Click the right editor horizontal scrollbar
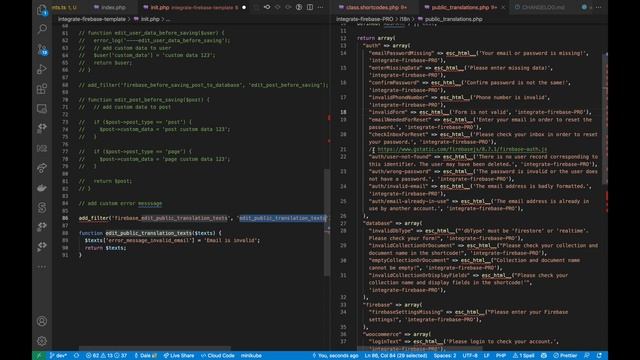The width and height of the screenshot is (640, 360). click(x=420, y=349)
